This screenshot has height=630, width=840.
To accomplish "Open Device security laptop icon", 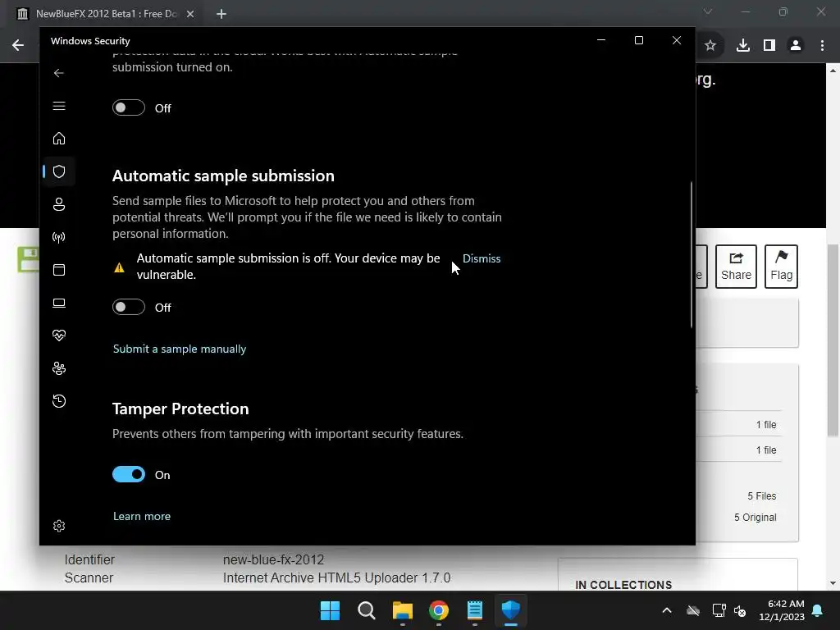I will tap(59, 303).
